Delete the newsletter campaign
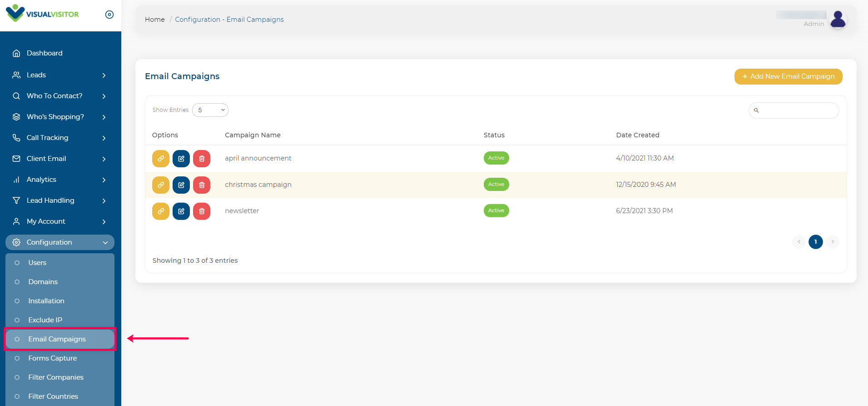Screen dimensions: 868x406 click(x=202, y=211)
